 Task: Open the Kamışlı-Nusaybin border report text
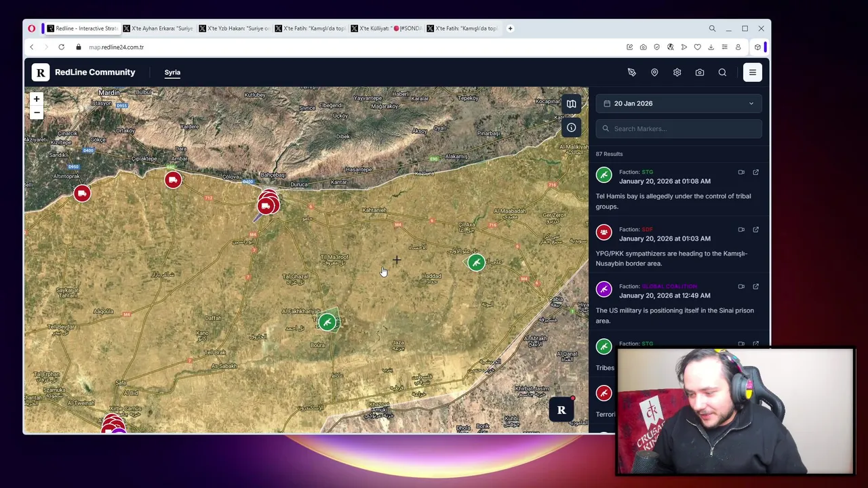671,258
